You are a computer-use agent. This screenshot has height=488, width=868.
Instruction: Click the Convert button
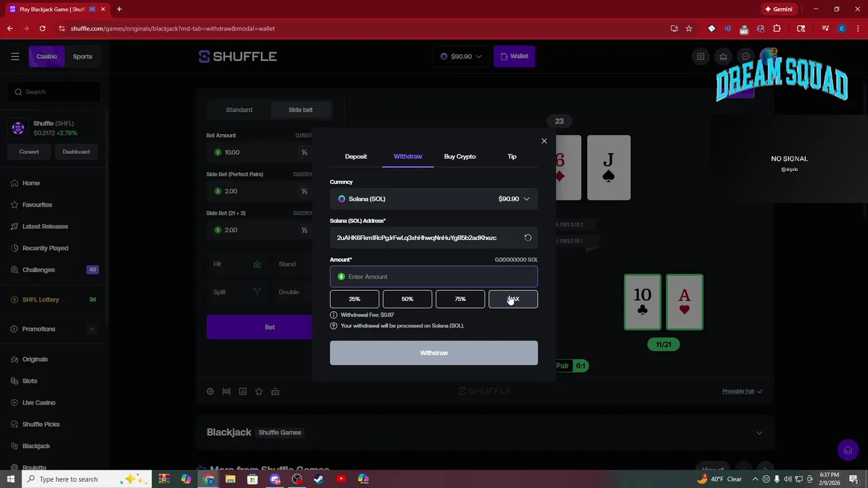29,152
